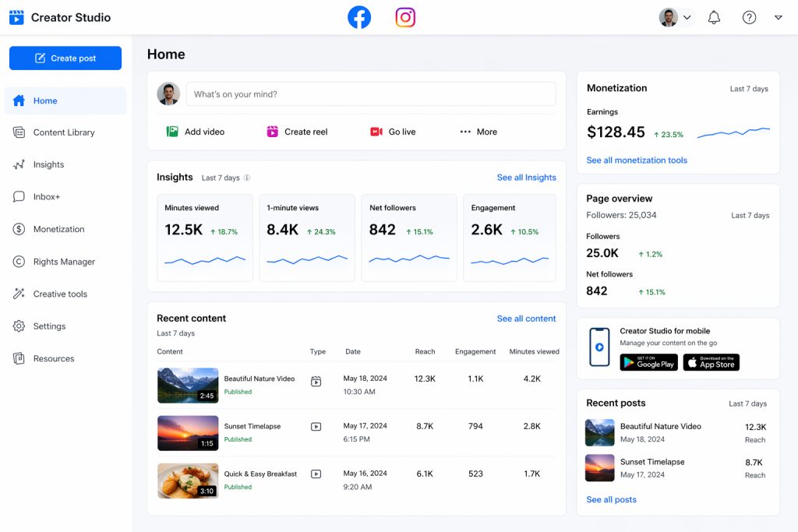Screen dimensions: 798x532
Task: Expand the profile account chevron
Action: pyautogui.click(x=687, y=17)
